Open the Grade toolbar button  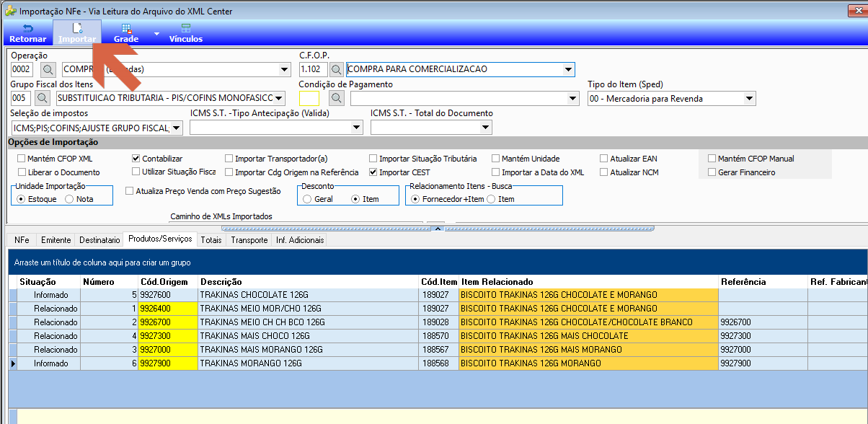coord(126,33)
